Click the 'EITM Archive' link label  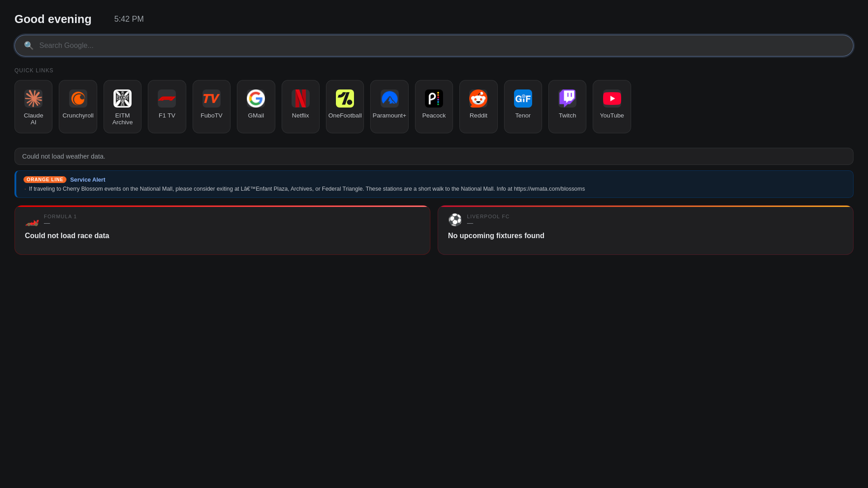click(123, 119)
